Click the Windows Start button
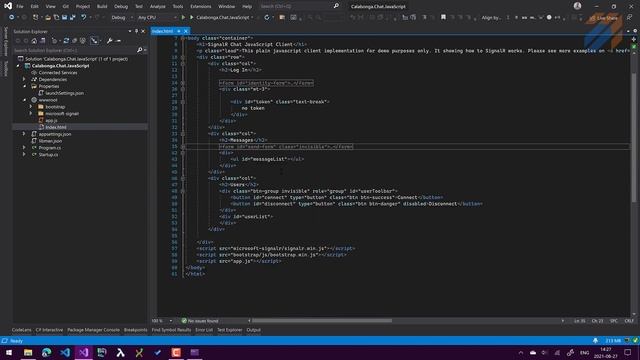Image resolution: width=640 pixels, height=360 pixels. [x=9, y=352]
